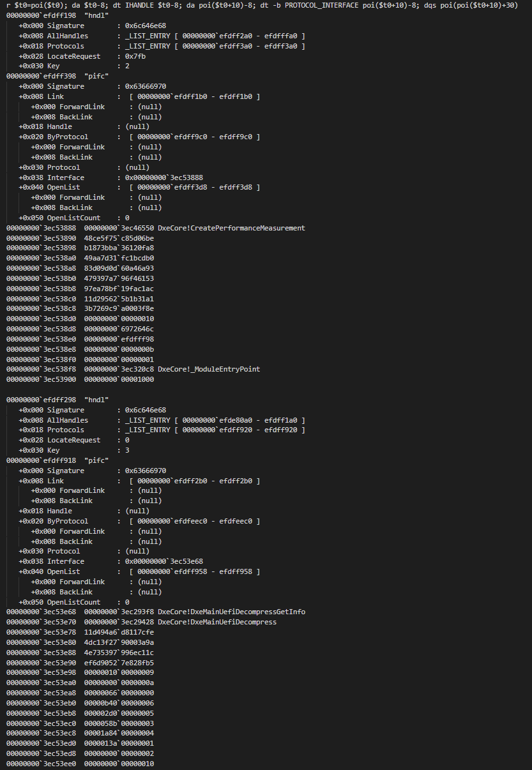Click the DxeCore!_ModuleEntryPoint symbol text
Viewport: 532px width, 770px height.
[209, 369]
